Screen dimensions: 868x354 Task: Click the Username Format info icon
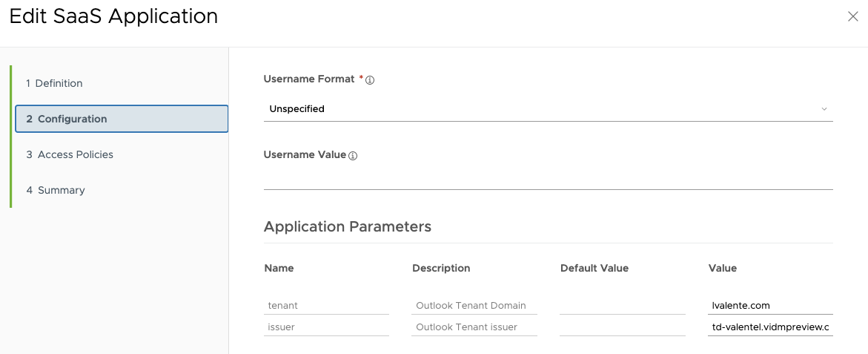coord(371,79)
